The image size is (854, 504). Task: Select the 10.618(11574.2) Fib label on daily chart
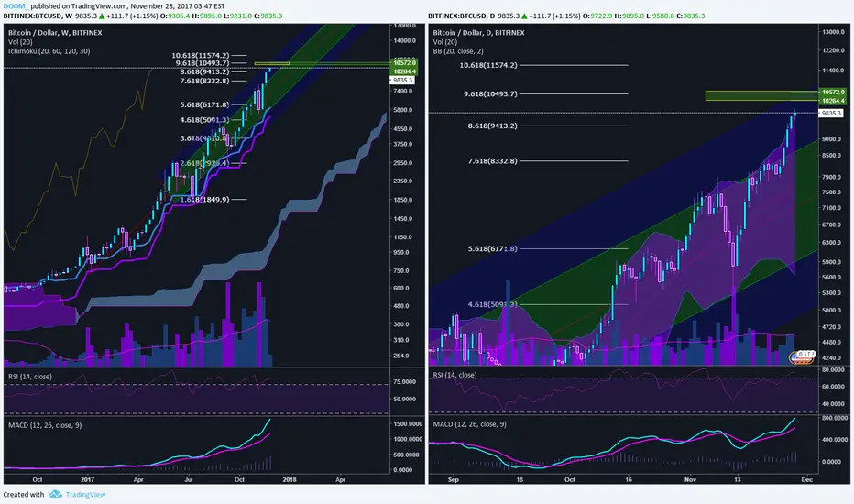[488, 65]
